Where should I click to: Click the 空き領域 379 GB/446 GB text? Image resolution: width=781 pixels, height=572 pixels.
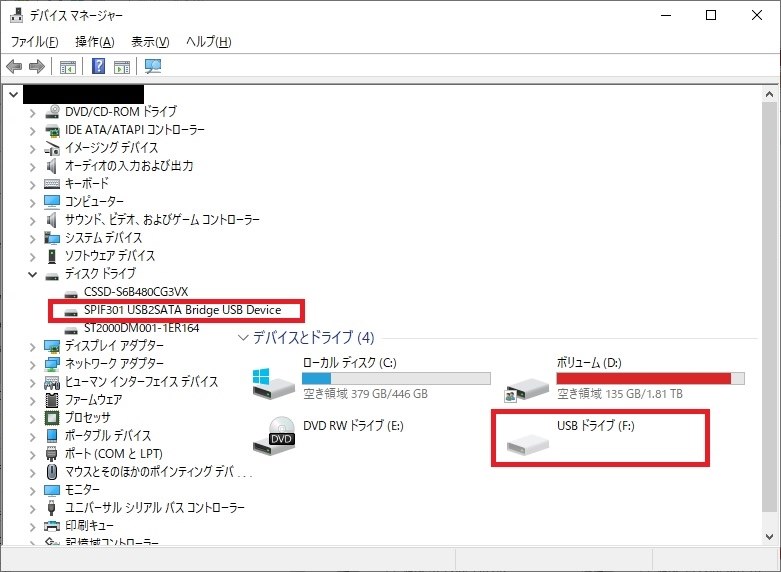pos(365,394)
